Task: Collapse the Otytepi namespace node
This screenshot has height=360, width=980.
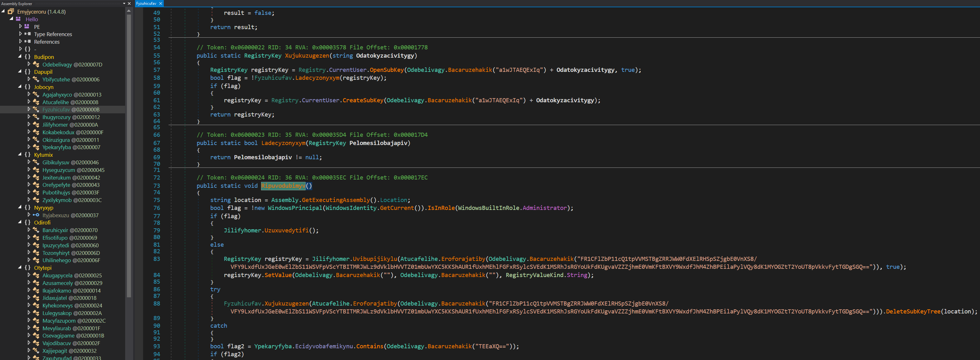Action: (20, 268)
